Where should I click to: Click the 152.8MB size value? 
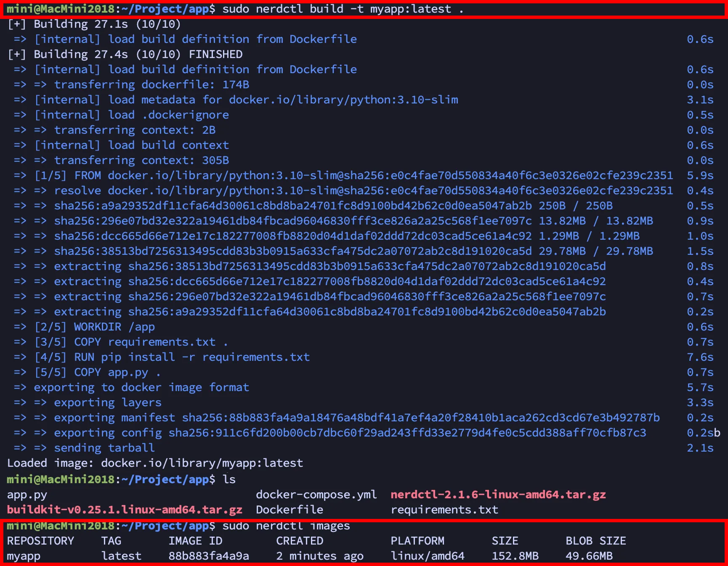point(515,556)
